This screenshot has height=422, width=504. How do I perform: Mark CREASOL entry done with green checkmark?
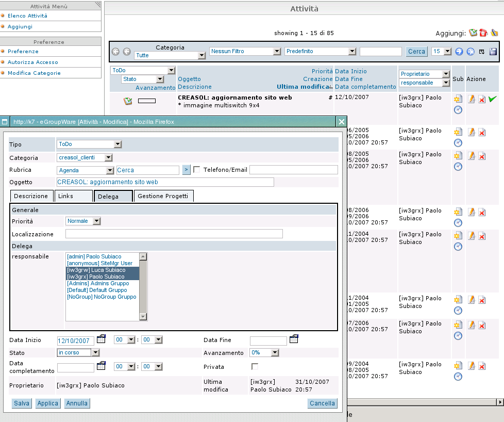click(493, 99)
